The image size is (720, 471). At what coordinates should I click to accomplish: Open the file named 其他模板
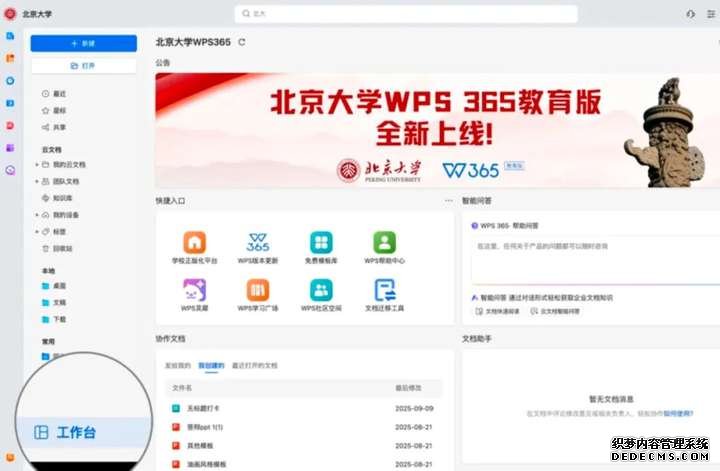(x=303, y=446)
